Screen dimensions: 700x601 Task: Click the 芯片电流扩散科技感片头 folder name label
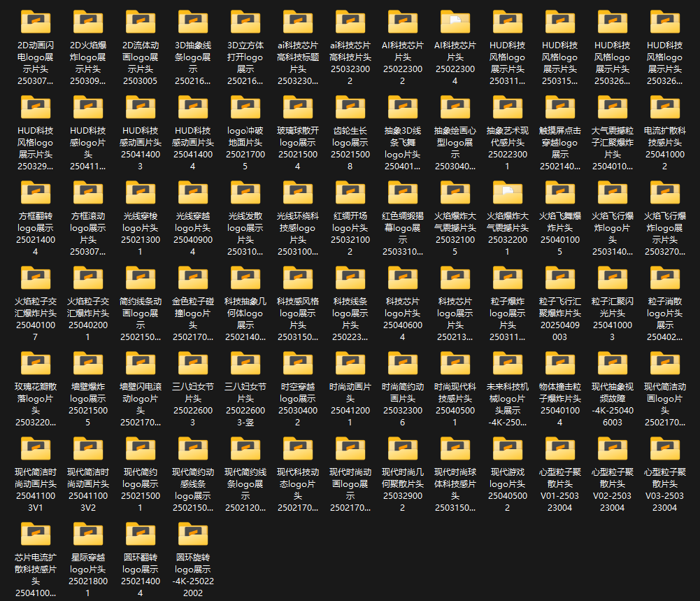[x=36, y=575]
